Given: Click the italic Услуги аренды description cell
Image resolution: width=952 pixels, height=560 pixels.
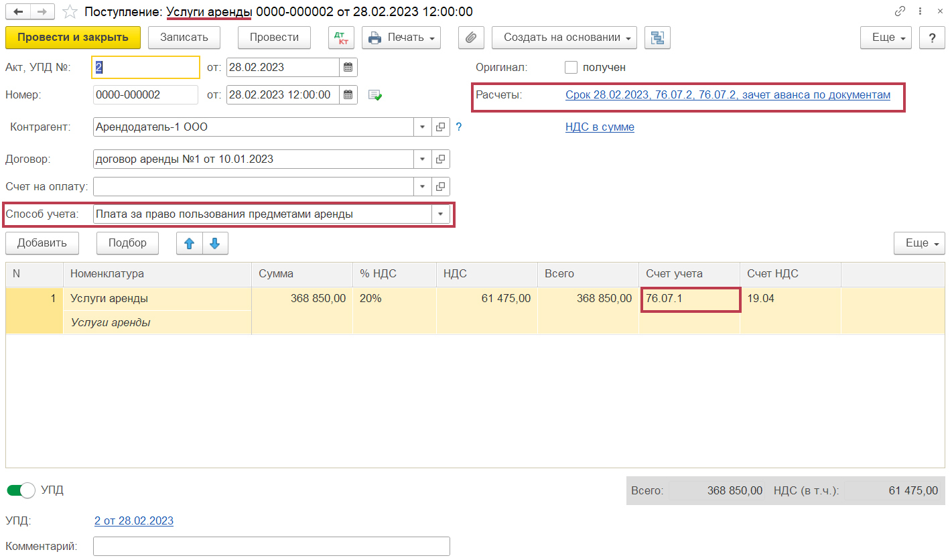Looking at the screenshot, I should (157, 323).
